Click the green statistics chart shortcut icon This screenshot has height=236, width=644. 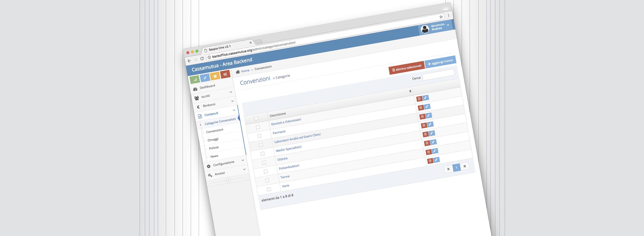pyautogui.click(x=195, y=80)
